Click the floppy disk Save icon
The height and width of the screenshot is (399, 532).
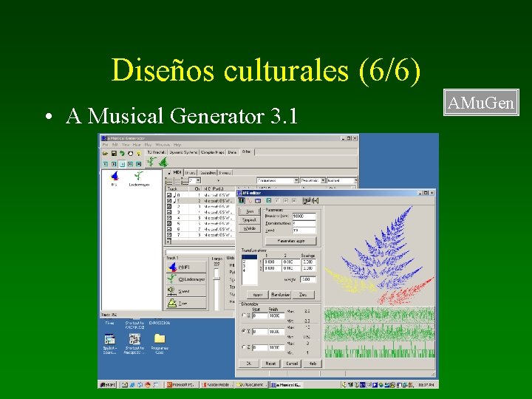pyautogui.click(x=114, y=154)
